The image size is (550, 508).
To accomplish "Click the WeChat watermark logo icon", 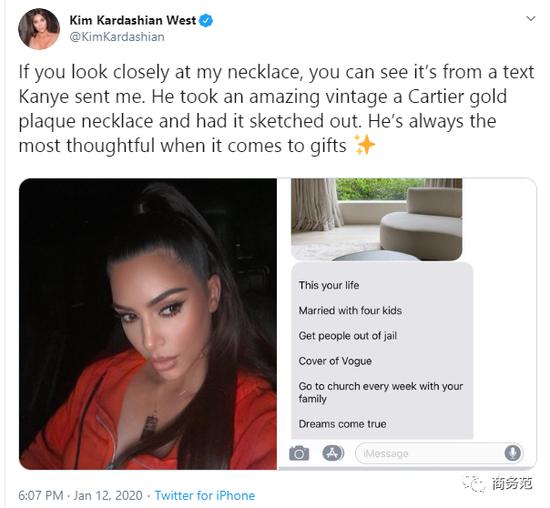I will coord(474,484).
